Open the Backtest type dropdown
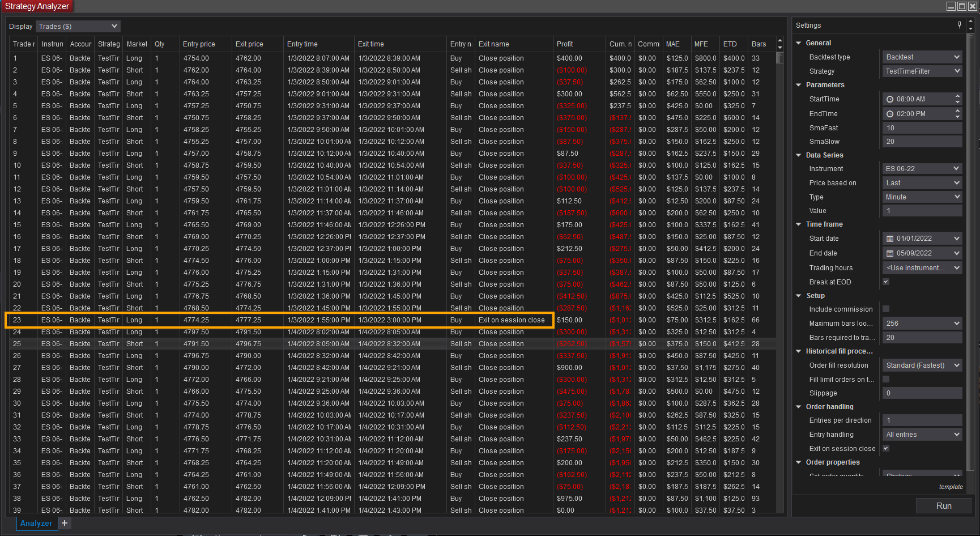This screenshot has width=980, height=536. pyautogui.click(x=922, y=57)
